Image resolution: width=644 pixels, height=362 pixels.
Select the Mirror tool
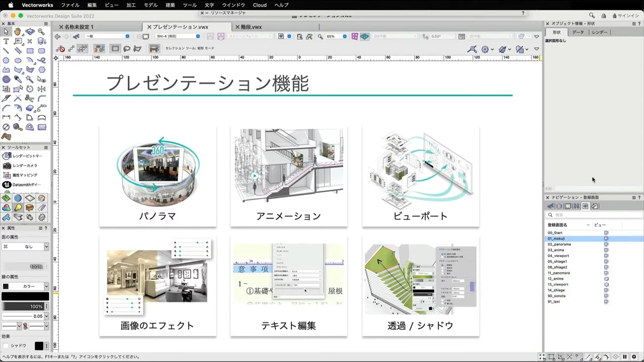[42, 89]
